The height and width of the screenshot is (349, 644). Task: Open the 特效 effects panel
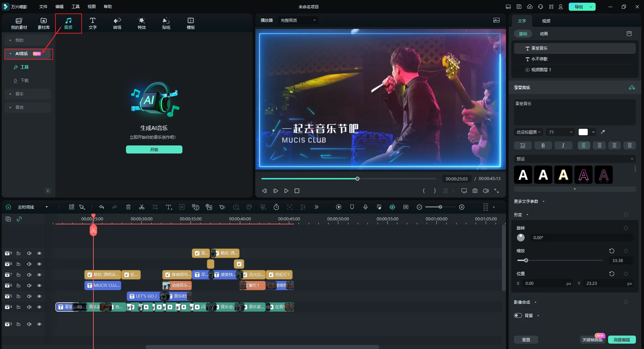(x=142, y=24)
